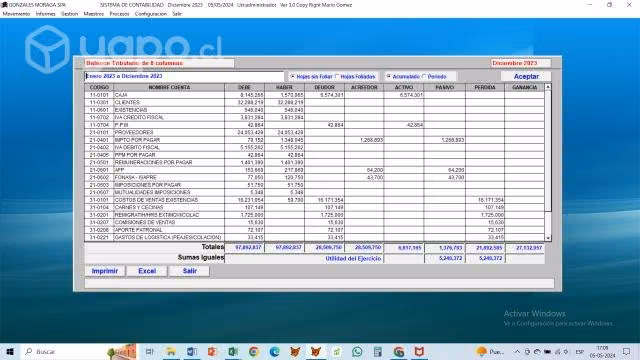Open File Explorer folder icon
Image resolution: width=640 pixels, height=360 pixels.
click(171, 351)
